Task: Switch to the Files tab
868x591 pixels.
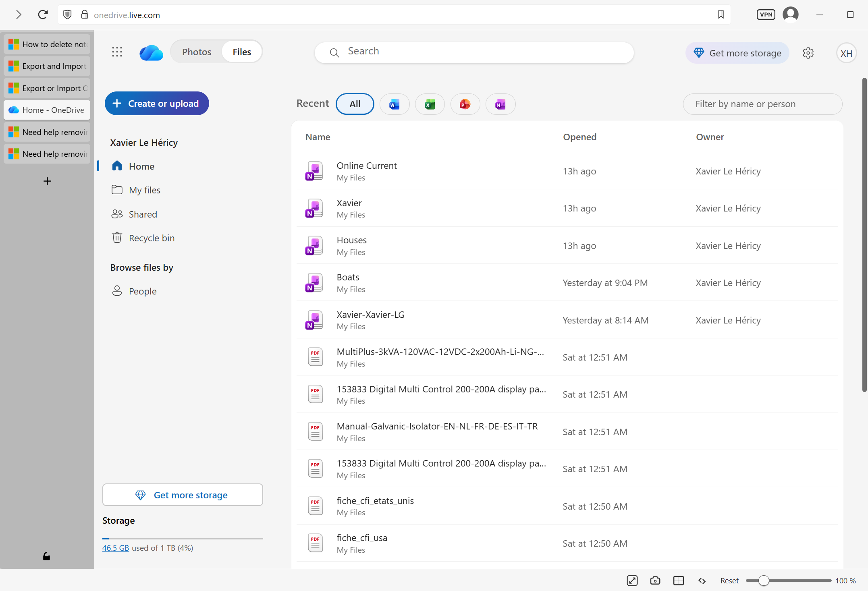Action: point(241,52)
